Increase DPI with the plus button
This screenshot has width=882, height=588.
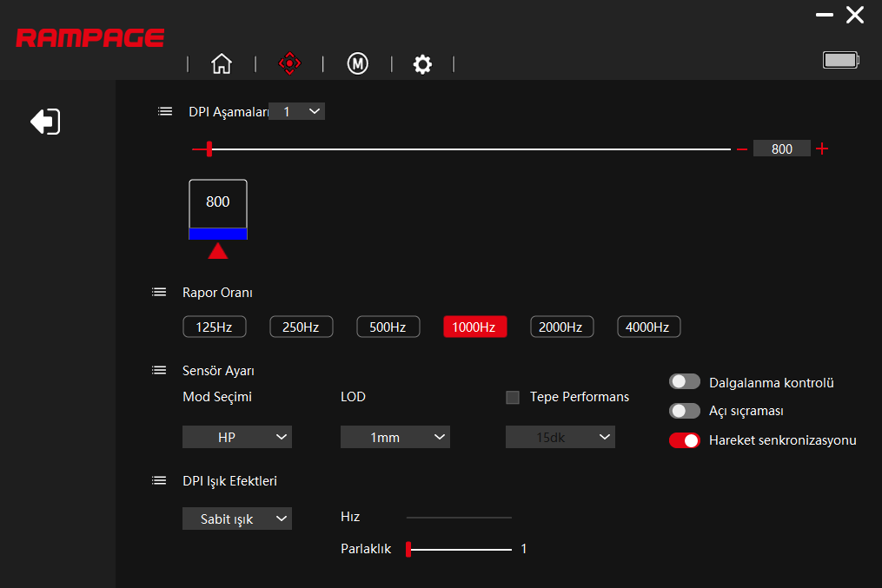tap(822, 149)
